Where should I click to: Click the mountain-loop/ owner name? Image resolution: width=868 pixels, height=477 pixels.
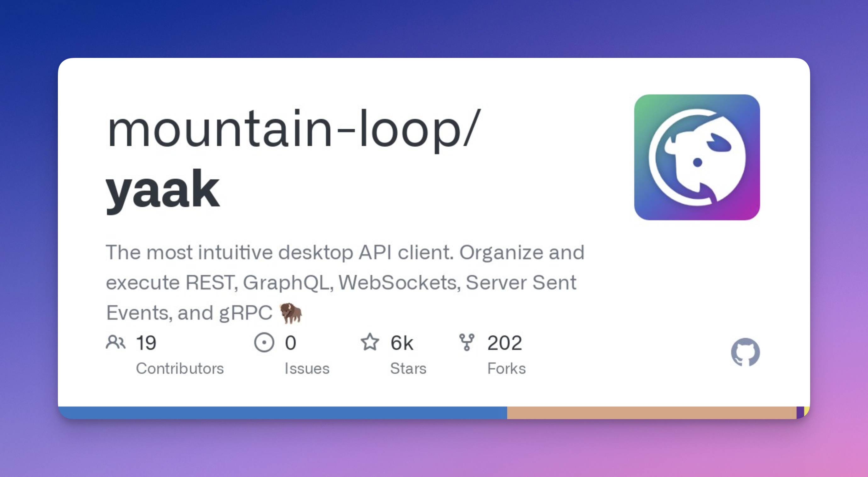(293, 130)
